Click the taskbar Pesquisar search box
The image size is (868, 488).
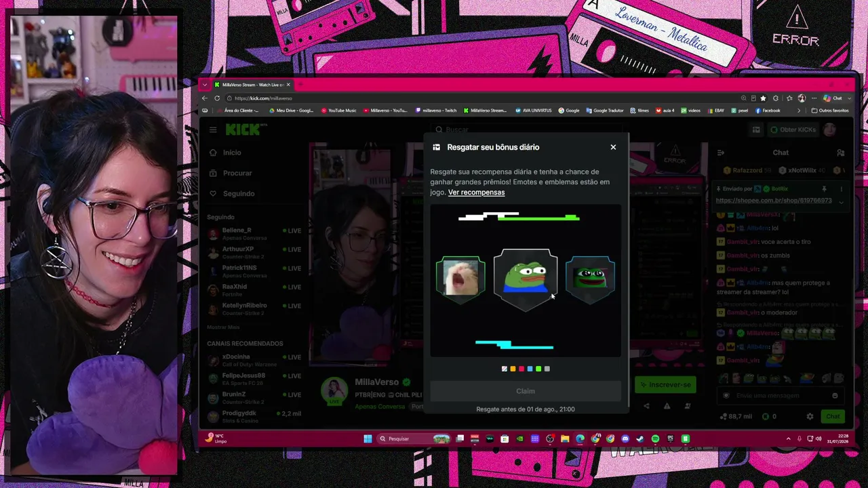pos(414,439)
